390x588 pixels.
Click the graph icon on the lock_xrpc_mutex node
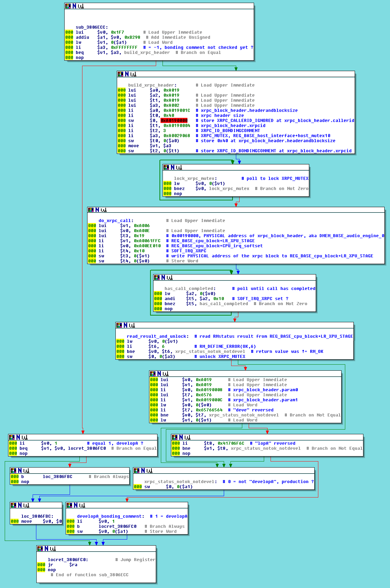179,168
